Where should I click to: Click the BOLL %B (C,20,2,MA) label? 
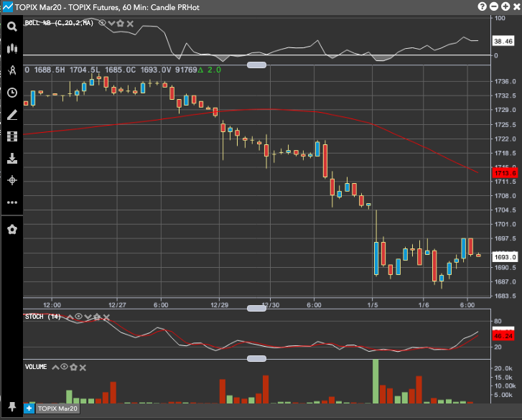click(x=60, y=23)
